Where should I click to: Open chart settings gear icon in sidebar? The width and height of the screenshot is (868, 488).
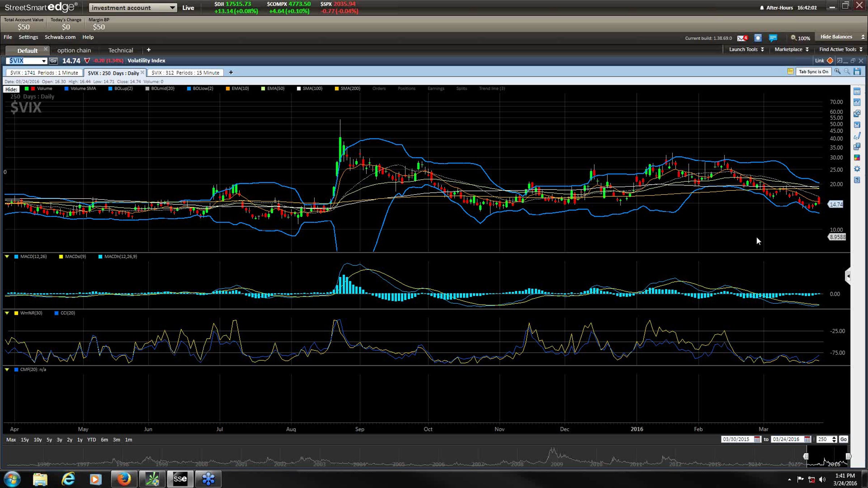pos(857,169)
